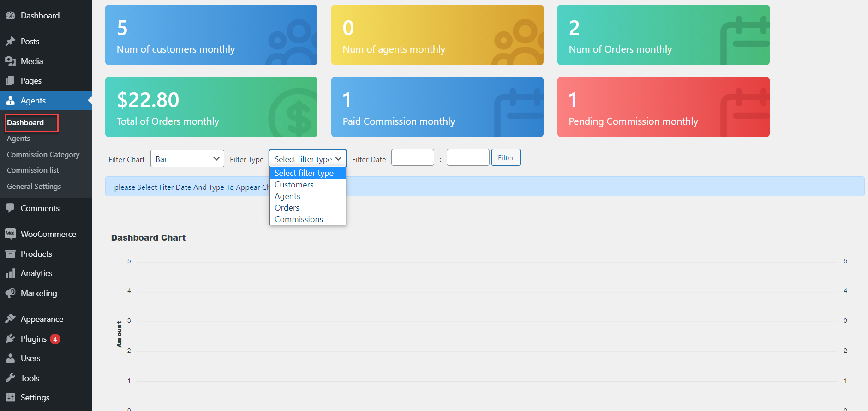Screen dimensions: 868x411
Task: Click the WooCommerce icon in sidebar
Action: [x=10, y=234]
